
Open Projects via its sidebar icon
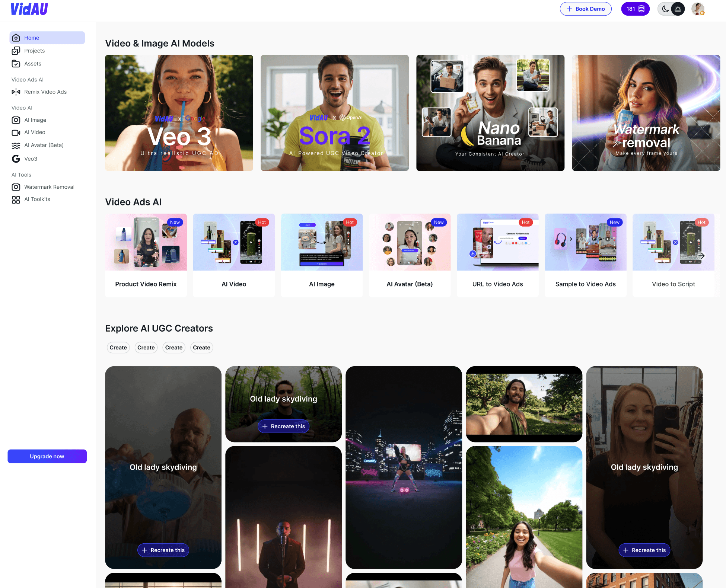16,51
